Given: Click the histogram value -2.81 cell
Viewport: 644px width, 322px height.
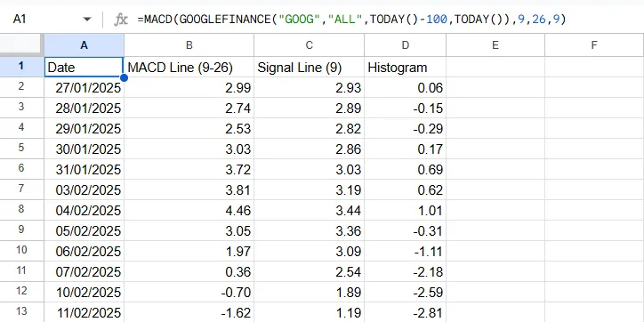Looking at the screenshot, I should (406, 312).
